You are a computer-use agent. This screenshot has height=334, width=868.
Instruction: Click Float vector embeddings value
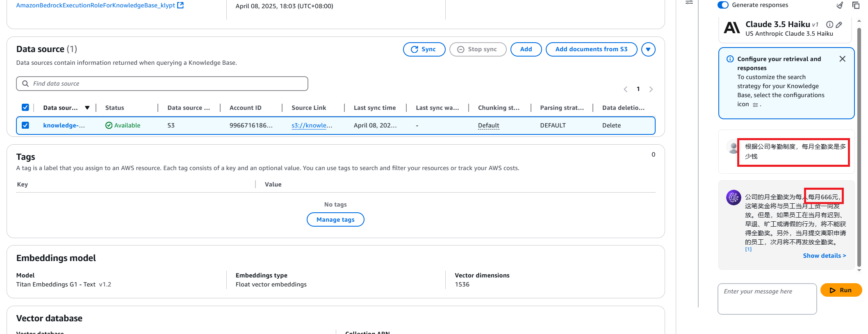pos(271,284)
